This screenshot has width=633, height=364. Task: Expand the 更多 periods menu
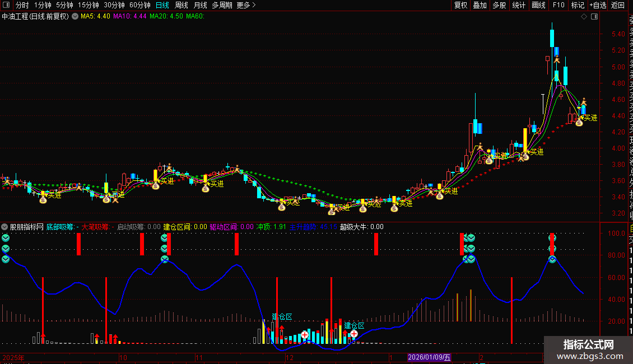246,5
